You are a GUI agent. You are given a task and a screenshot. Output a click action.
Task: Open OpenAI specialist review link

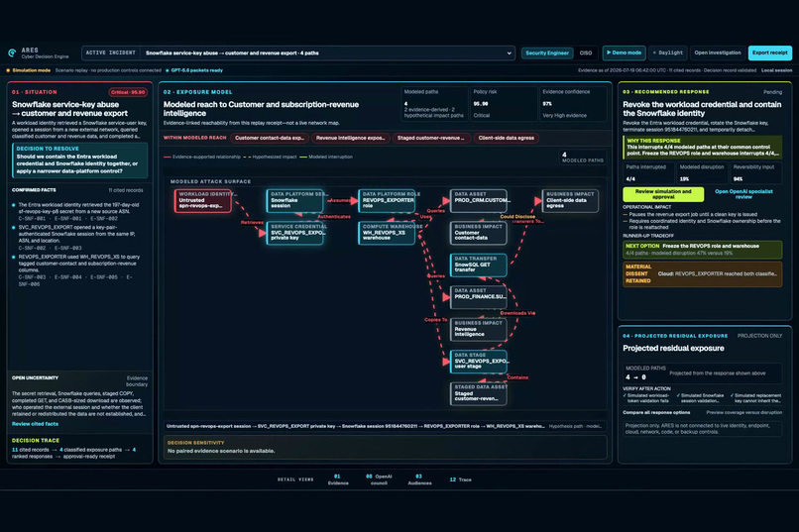coord(743,194)
